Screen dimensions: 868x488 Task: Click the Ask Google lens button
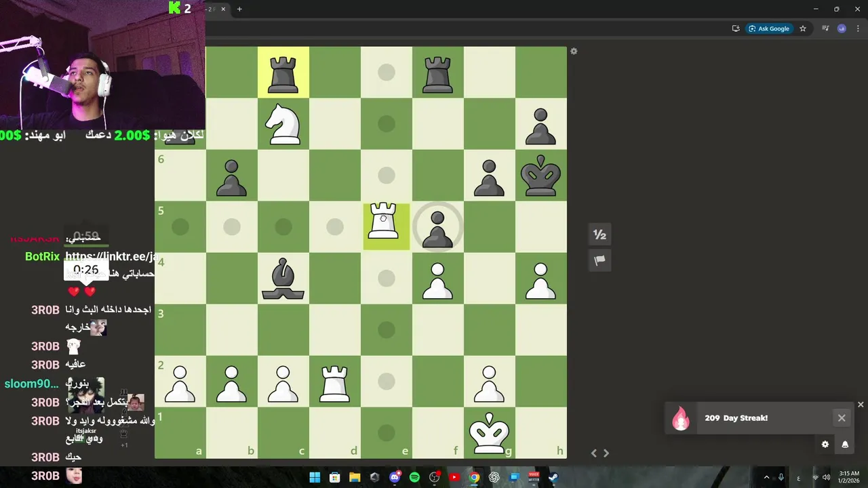(769, 28)
